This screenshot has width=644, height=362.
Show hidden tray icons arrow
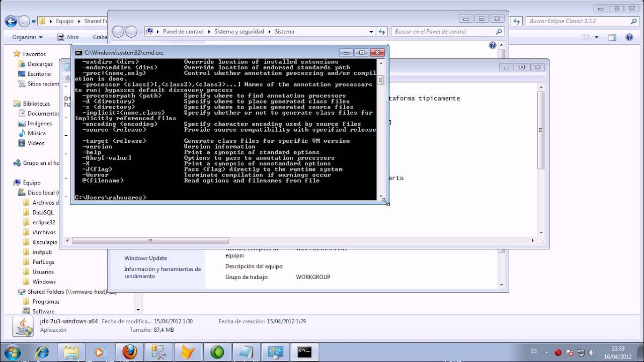click(547, 352)
